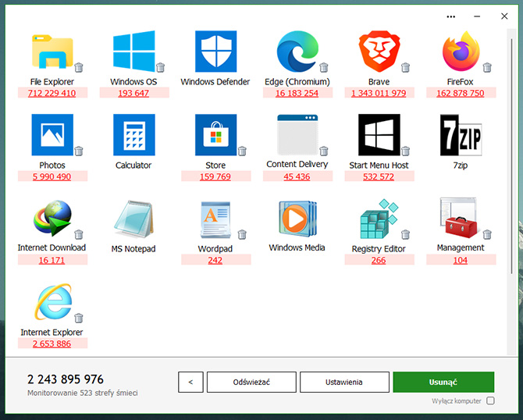Click the Windows Media icon
This screenshot has height=420, width=523.
coord(297,219)
